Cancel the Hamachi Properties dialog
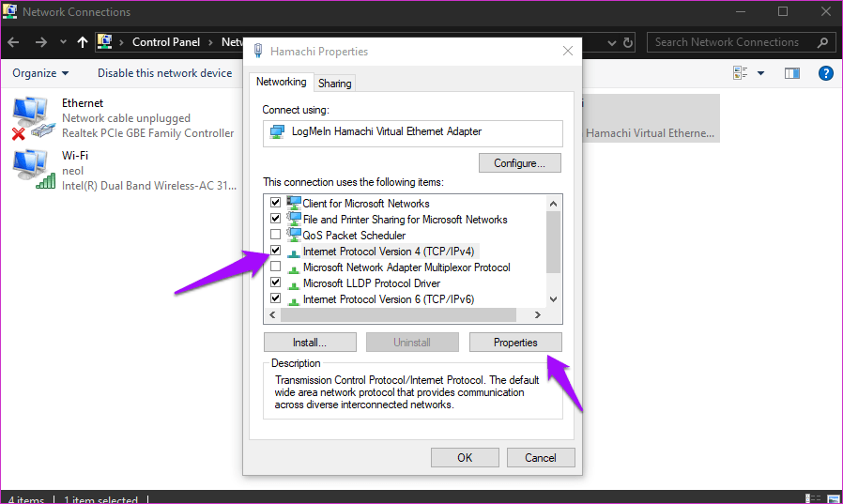The width and height of the screenshot is (843, 504). pos(541,458)
